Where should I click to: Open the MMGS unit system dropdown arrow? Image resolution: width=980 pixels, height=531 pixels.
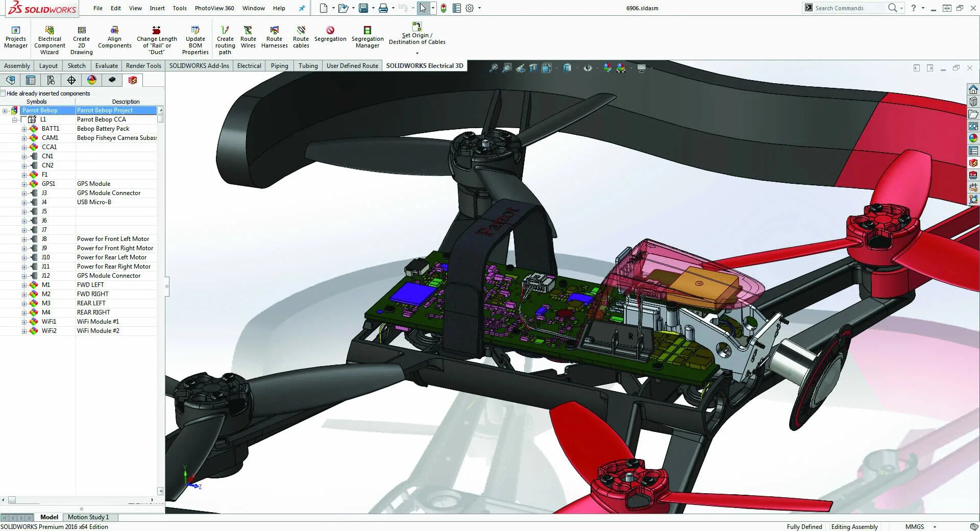(935, 527)
